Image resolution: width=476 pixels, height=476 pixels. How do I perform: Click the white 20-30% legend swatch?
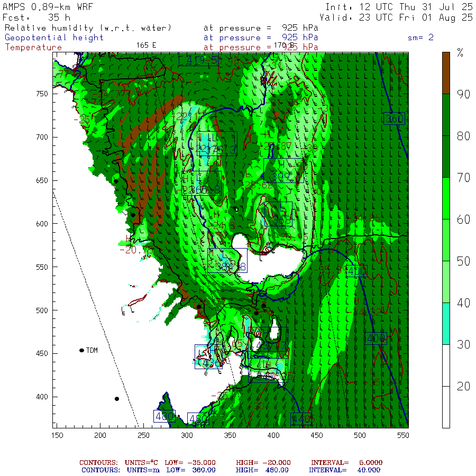coord(446,365)
